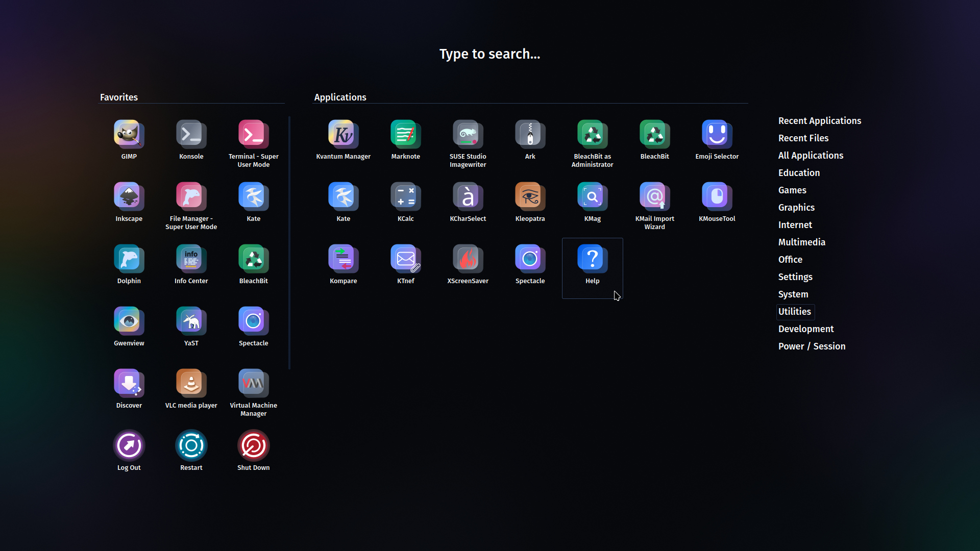The image size is (980, 551).
Task: Open BleachBit in the Favorites section
Action: [x=254, y=265]
